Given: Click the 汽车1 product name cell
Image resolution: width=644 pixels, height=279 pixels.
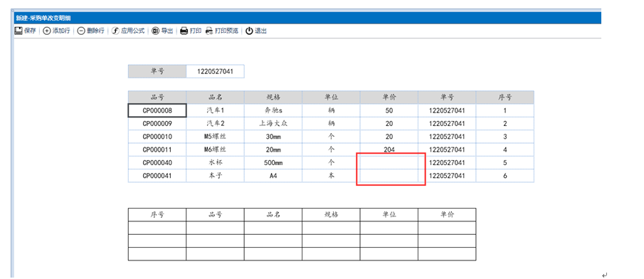Looking at the screenshot, I should [x=215, y=110].
